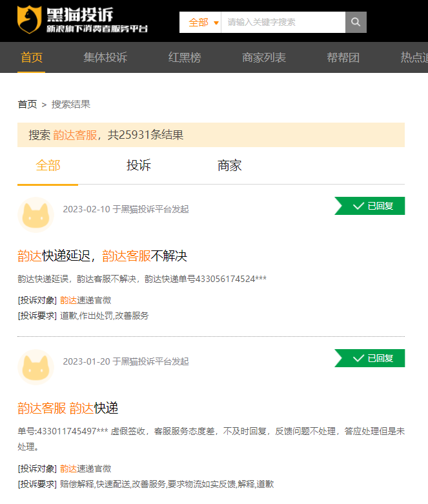
Task: Go to 首页 in navigation bar
Action: coord(32,57)
